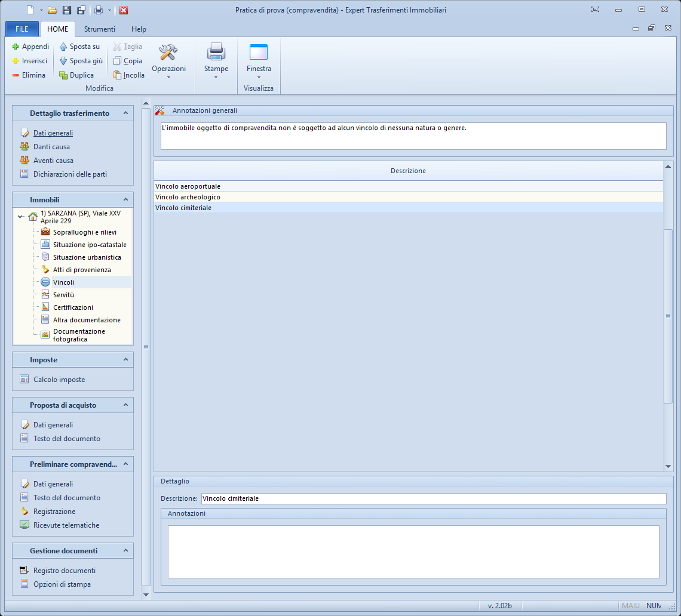Viewport: 681px width, 616px height.
Task: Collapse the SARZANA property tree node
Action: coord(21,217)
